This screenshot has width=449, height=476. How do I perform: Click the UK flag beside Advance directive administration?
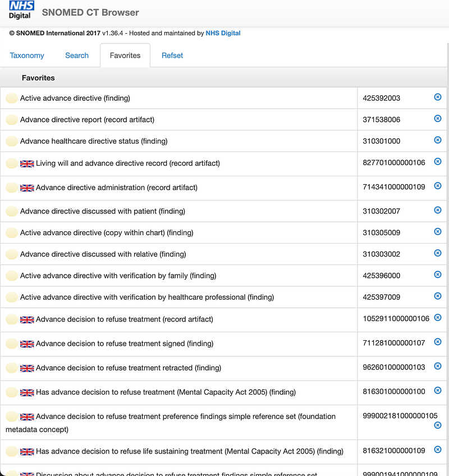coord(27,187)
